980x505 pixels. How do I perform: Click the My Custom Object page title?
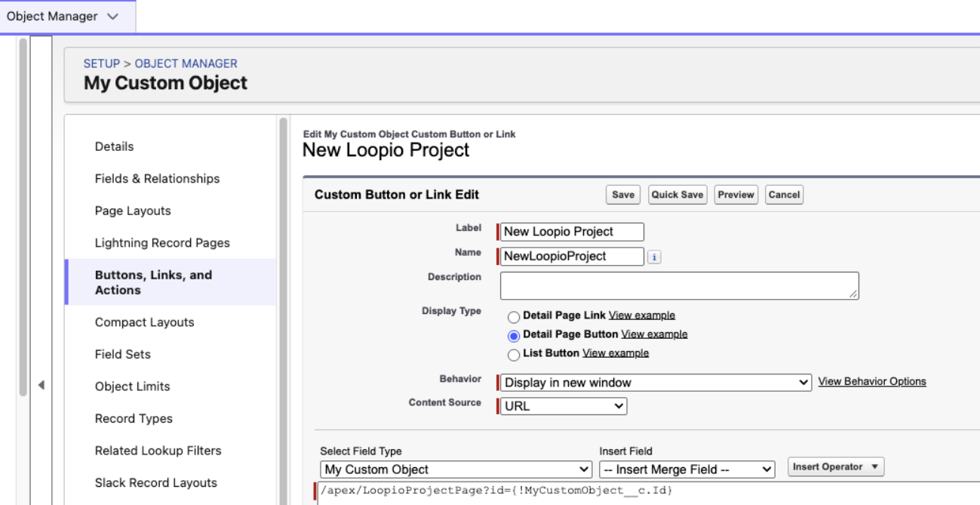coord(165,83)
